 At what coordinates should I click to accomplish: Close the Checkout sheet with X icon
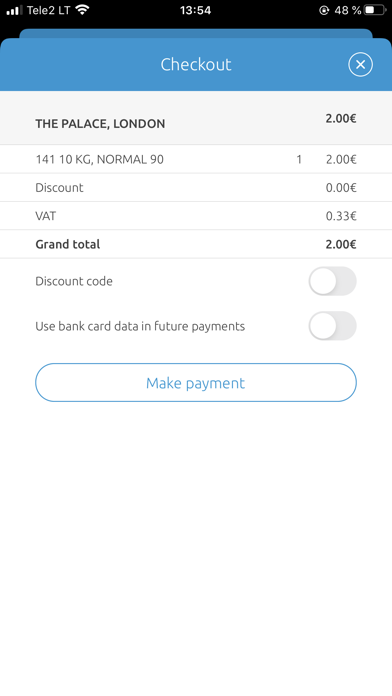click(360, 64)
